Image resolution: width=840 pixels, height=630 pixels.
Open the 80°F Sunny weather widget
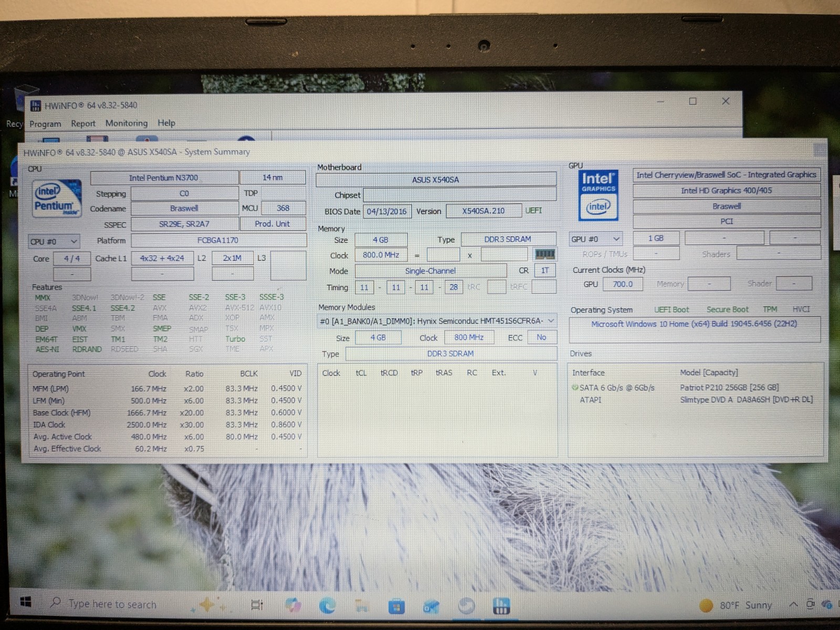point(736,605)
